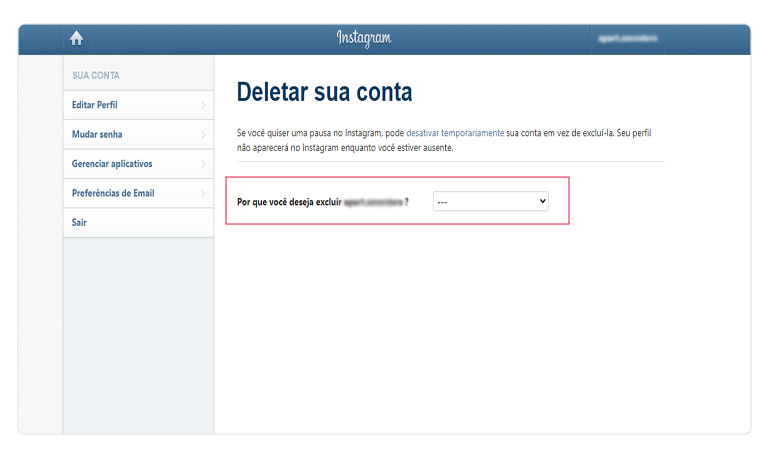Click chevron beside Preferências de Email

(203, 193)
